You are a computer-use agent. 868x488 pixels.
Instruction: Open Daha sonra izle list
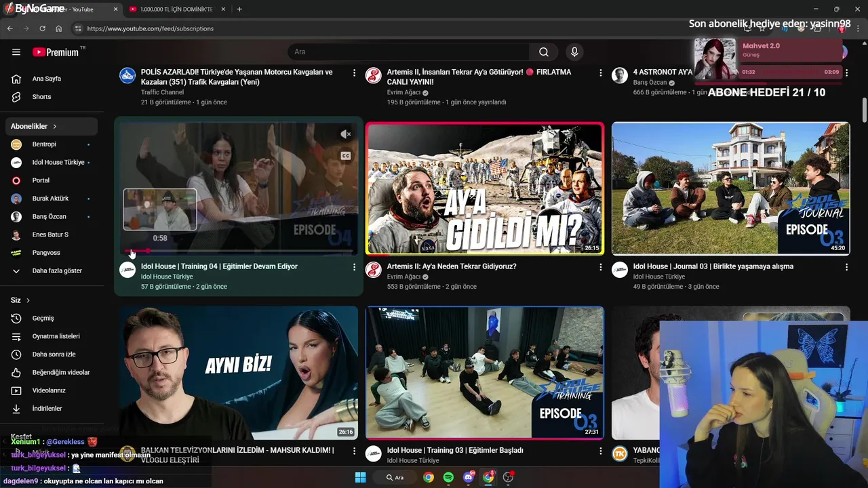point(52,354)
